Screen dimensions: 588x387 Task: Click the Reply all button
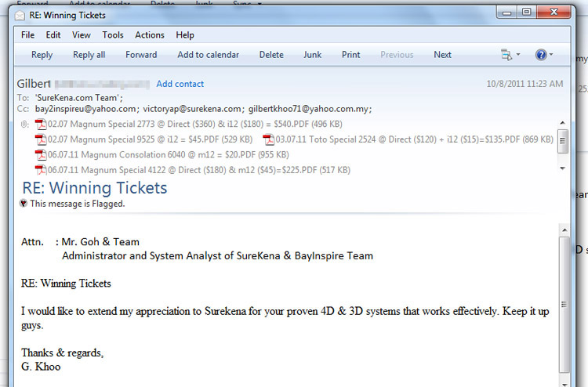pos(89,55)
